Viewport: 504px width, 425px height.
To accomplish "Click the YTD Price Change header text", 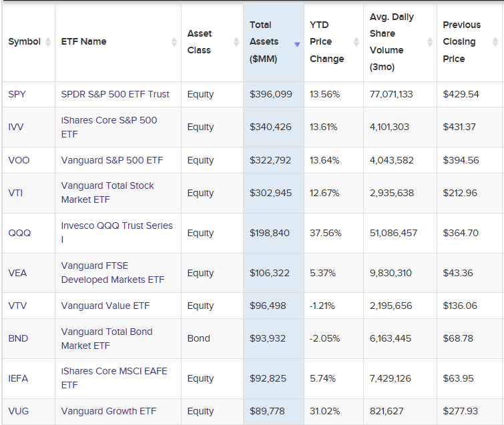I will pos(326,42).
